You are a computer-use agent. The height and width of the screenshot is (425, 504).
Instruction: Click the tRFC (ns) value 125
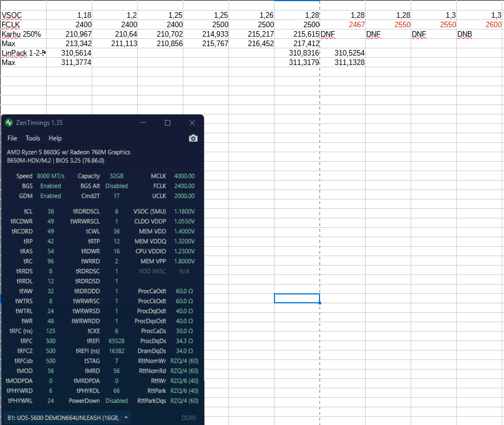tap(51, 331)
